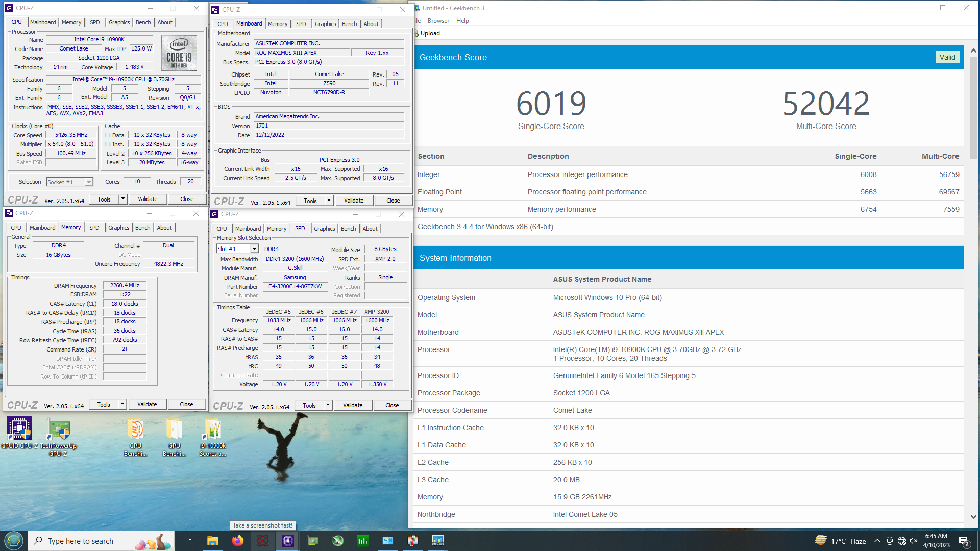The width and height of the screenshot is (980, 551).
Task: Click the GPU-Z graphics card taskbar icon
Action: point(312,541)
